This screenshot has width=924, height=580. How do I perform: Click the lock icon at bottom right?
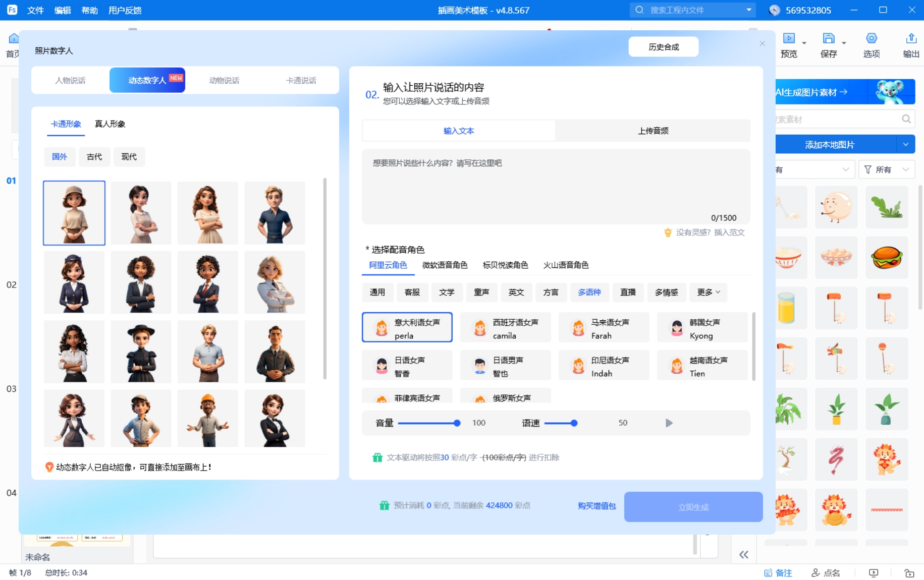[x=910, y=572]
